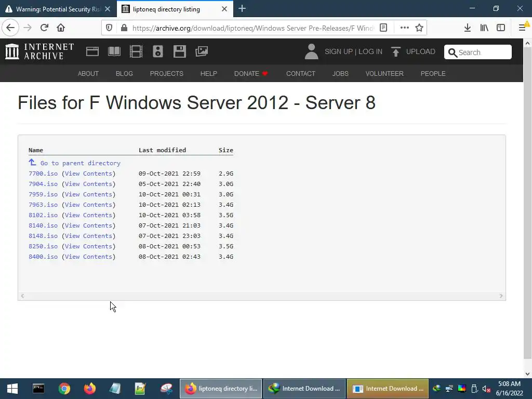
Task: Open the JOBS menu item
Action: 340,74
